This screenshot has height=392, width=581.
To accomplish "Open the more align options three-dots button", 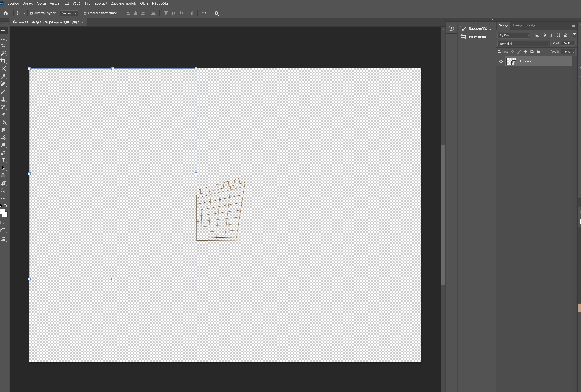I will click(204, 13).
